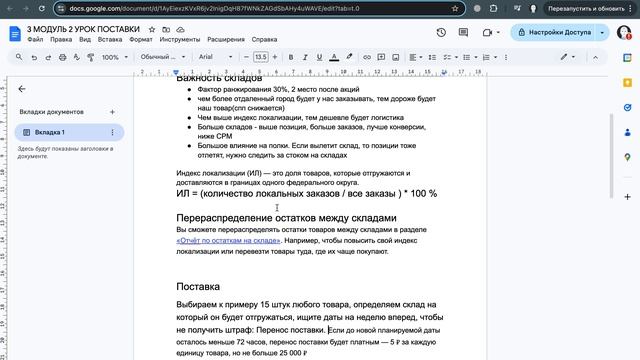This screenshot has height=360, width=640.
Task: Close the document tabs panel
Action: 22,89
